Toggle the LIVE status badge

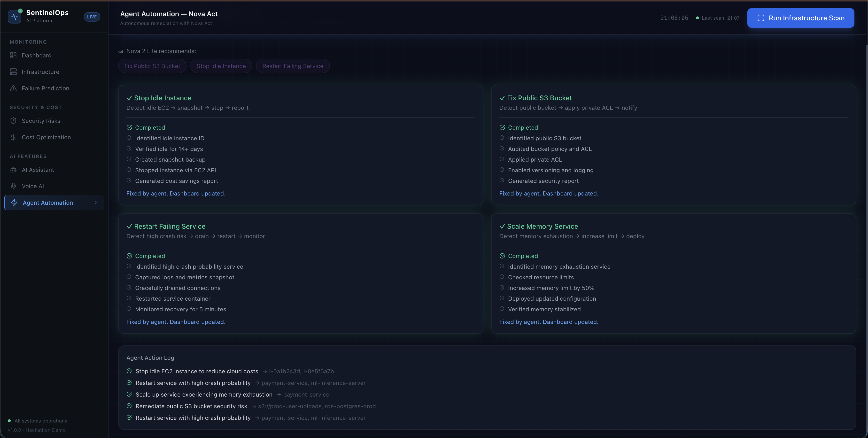(92, 17)
